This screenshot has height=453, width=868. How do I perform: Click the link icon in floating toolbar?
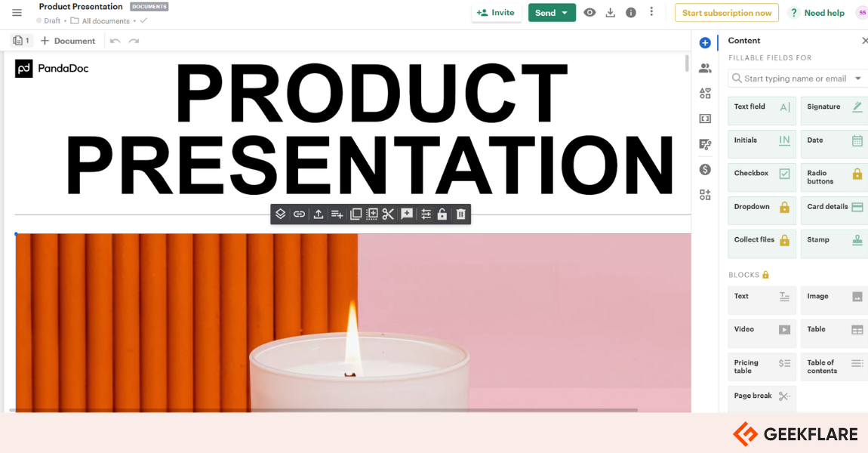point(299,214)
